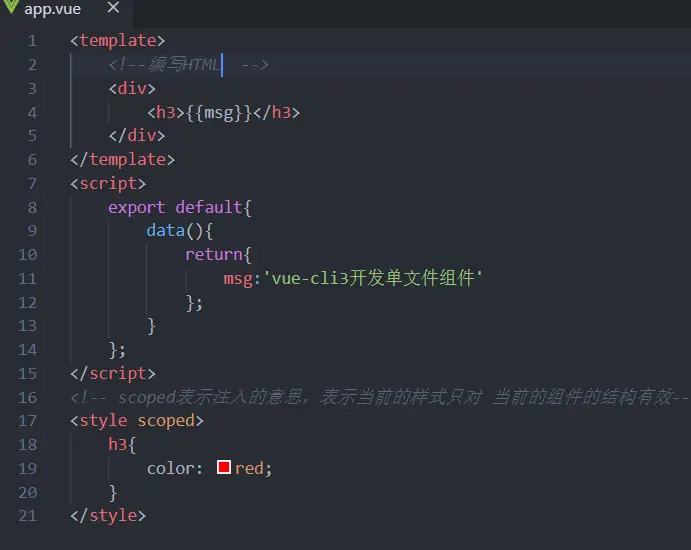Click the red value text
Viewport: 691px width, 550px height.
(x=249, y=468)
